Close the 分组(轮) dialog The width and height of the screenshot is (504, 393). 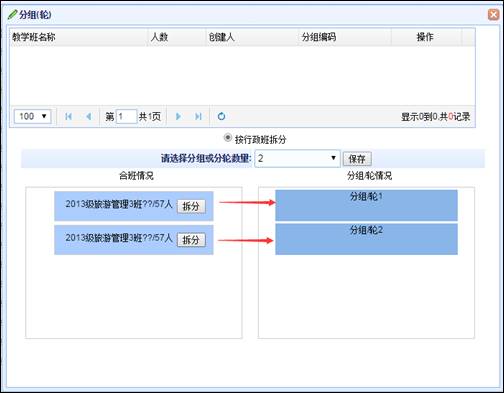[x=494, y=15]
